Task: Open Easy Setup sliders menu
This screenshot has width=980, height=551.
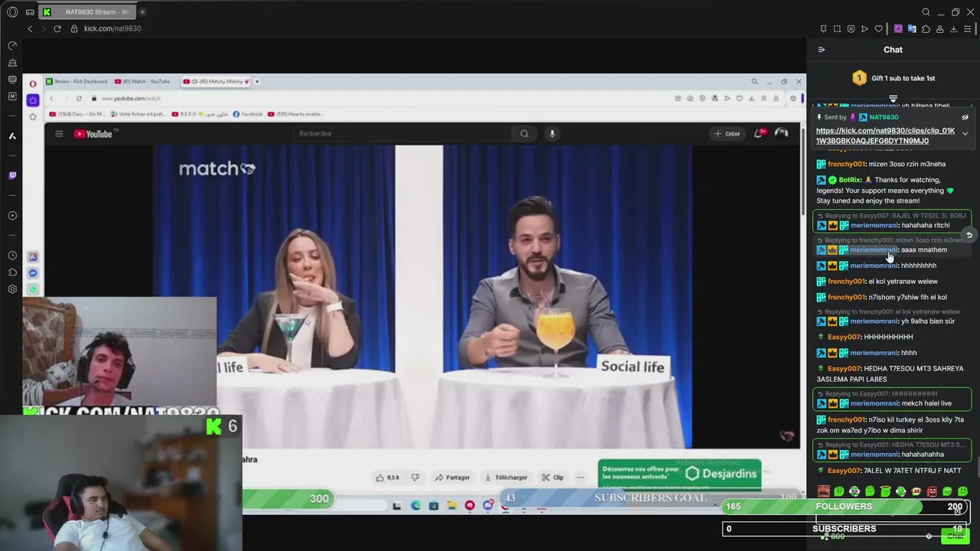Action: pyautogui.click(x=968, y=29)
